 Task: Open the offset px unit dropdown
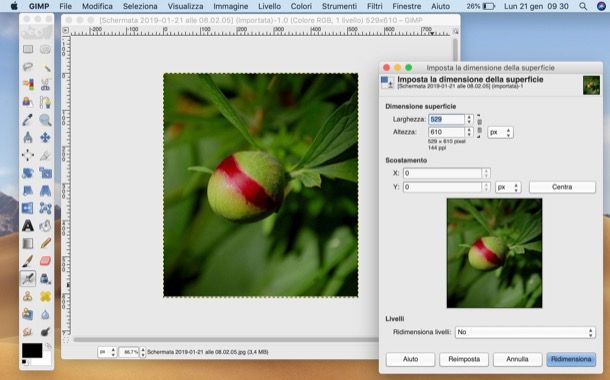508,187
